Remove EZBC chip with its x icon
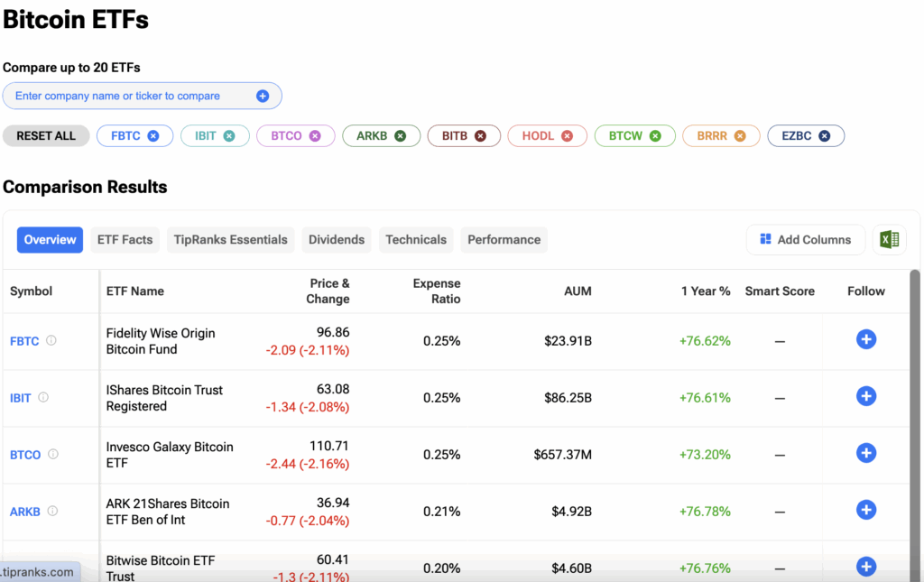924x582 pixels. pyautogui.click(x=825, y=136)
